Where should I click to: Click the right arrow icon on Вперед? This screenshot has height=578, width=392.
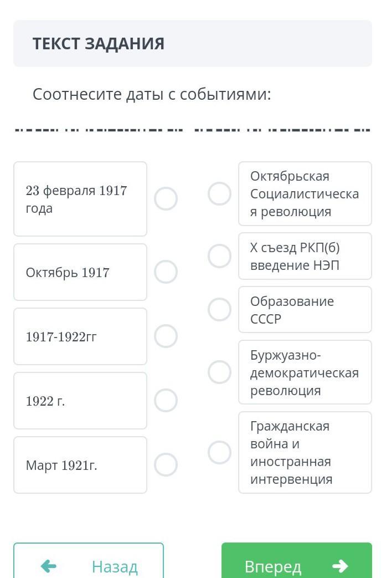click(340, 566)
